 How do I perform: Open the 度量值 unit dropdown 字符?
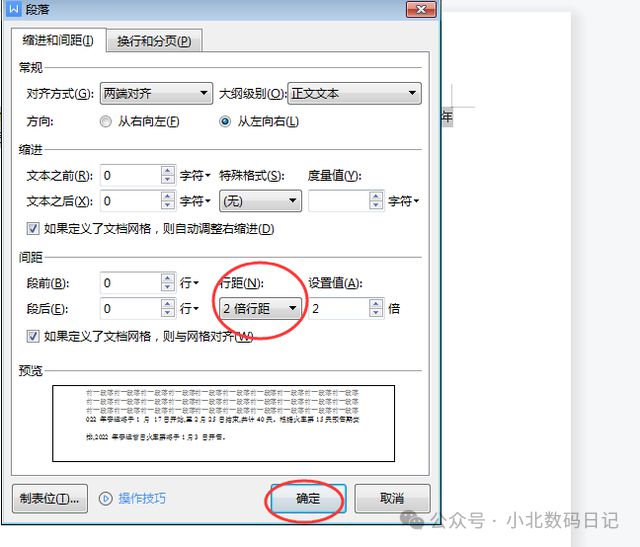[403, 201]
